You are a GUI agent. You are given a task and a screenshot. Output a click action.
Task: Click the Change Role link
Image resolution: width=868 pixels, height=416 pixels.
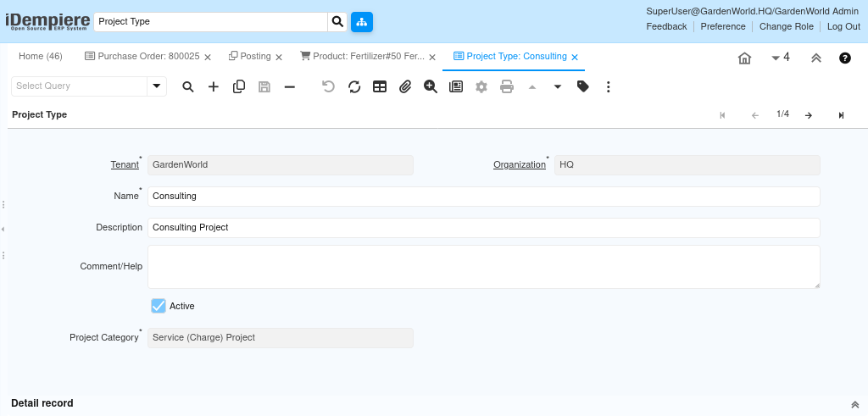pos(786,26)
